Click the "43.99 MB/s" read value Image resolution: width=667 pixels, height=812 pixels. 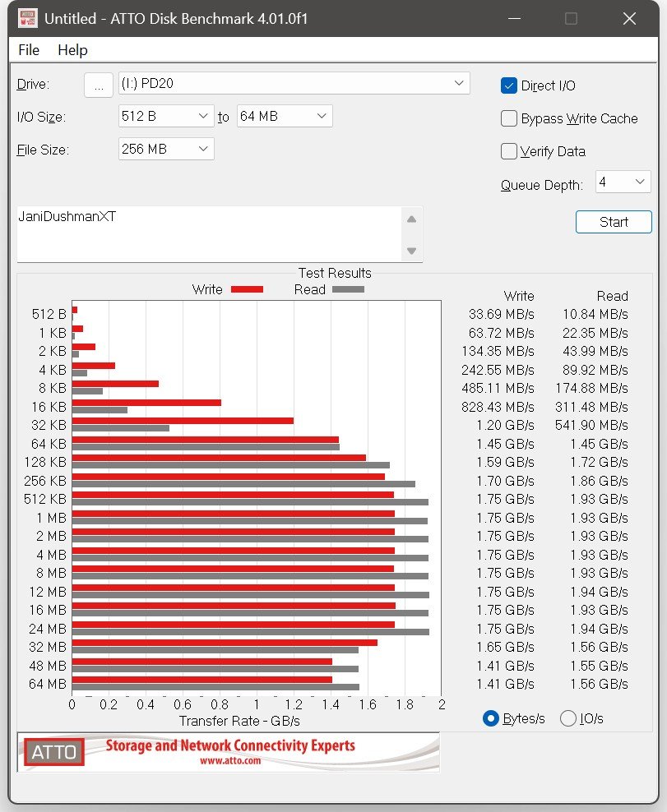pyautogui.click(x=595, y=351)
